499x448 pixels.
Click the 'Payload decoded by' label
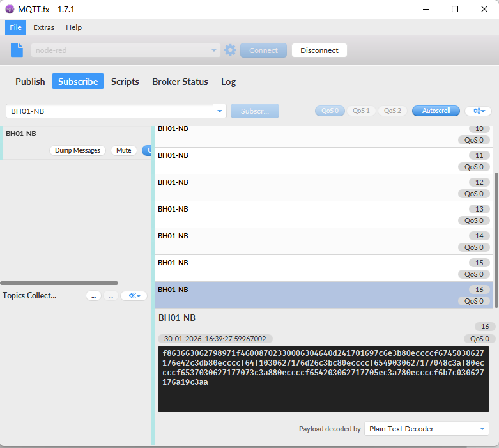pyautogui.click(x=330, y=429)
